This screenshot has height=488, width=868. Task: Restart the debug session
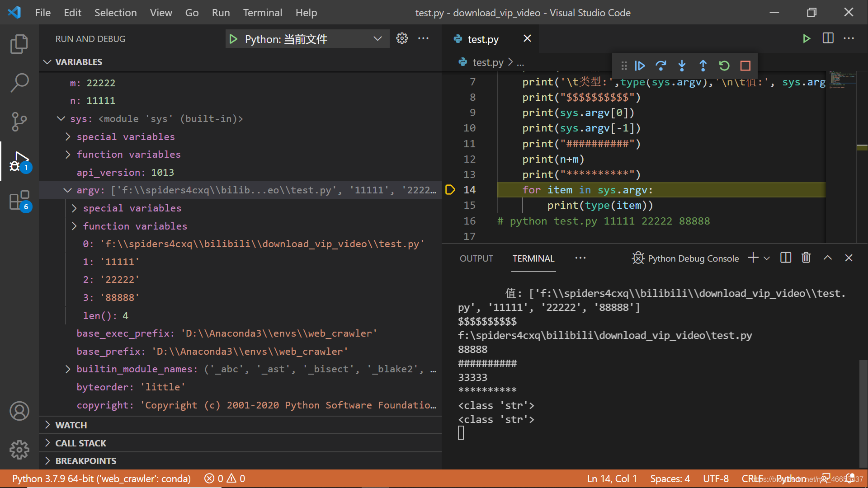(x=724, y=66)
